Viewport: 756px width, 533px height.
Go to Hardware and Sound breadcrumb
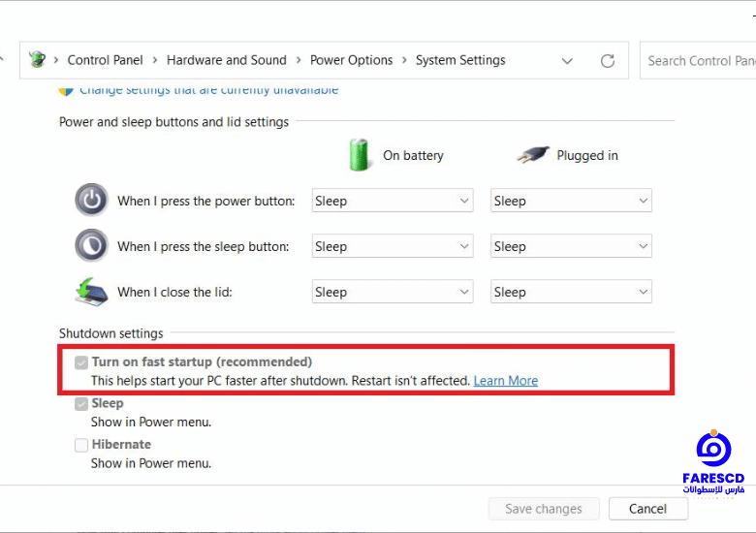point(226,60)
